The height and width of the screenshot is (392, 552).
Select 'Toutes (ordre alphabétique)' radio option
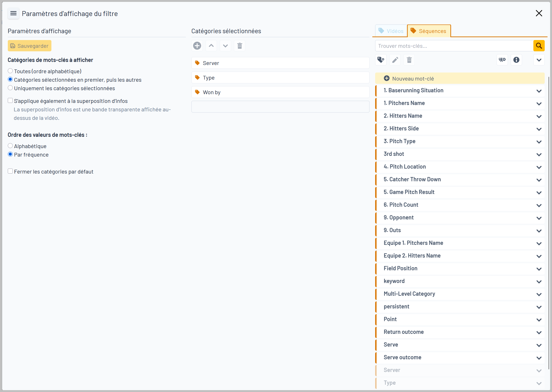pos(10,71)
